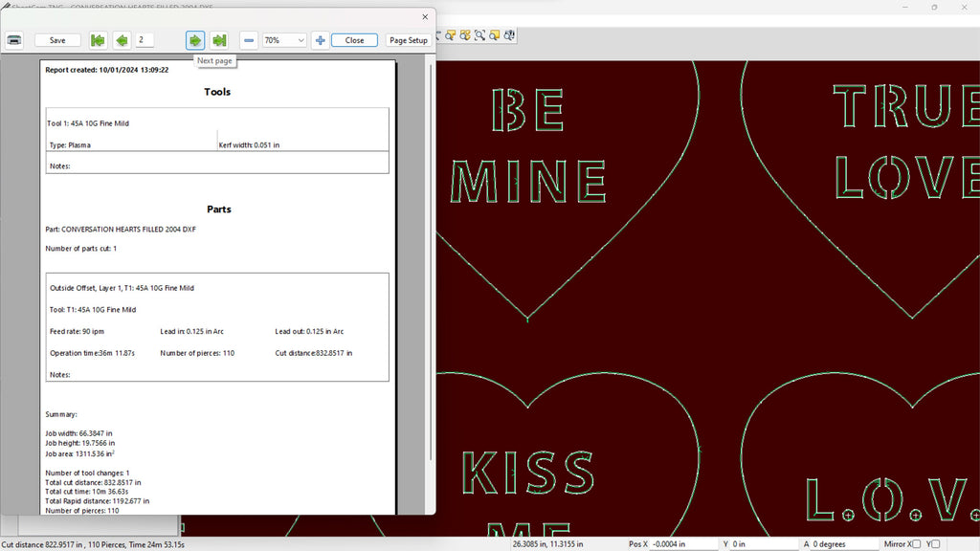Click 'Number of parts cut: 1' text
The width and height of the screenshot is (980, 551).
click(x=80, y=249)
